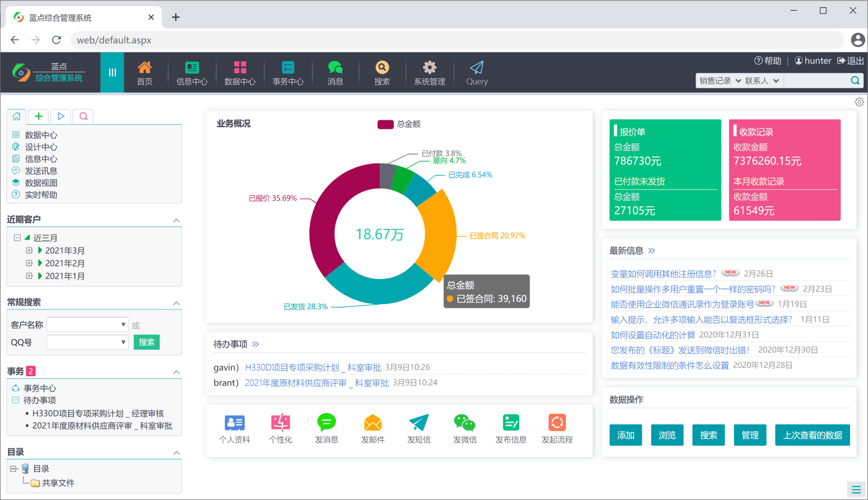The width and height of the screenshot is (868, 500).
Task: Click 帮助 help link
Action: click(x=768, y=61)
